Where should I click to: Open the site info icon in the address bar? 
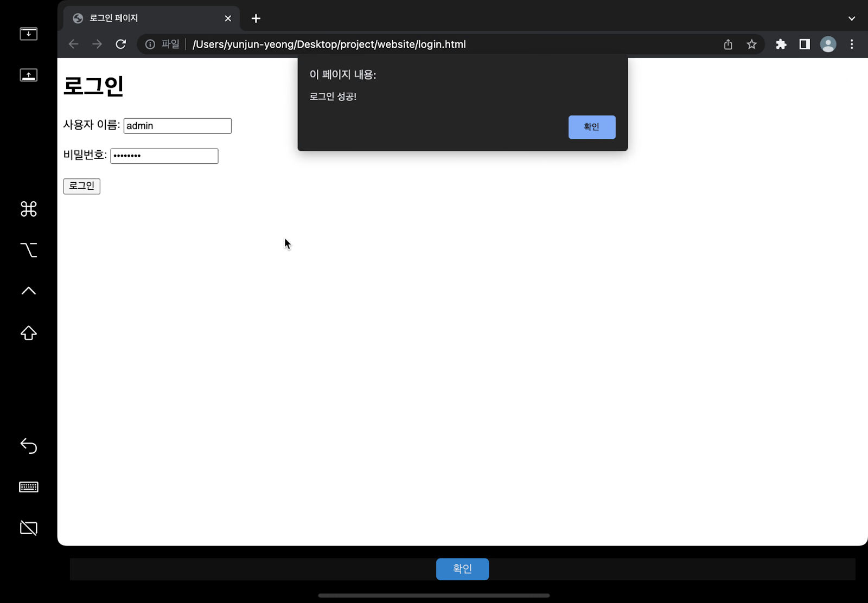click(x=150, y=44)
